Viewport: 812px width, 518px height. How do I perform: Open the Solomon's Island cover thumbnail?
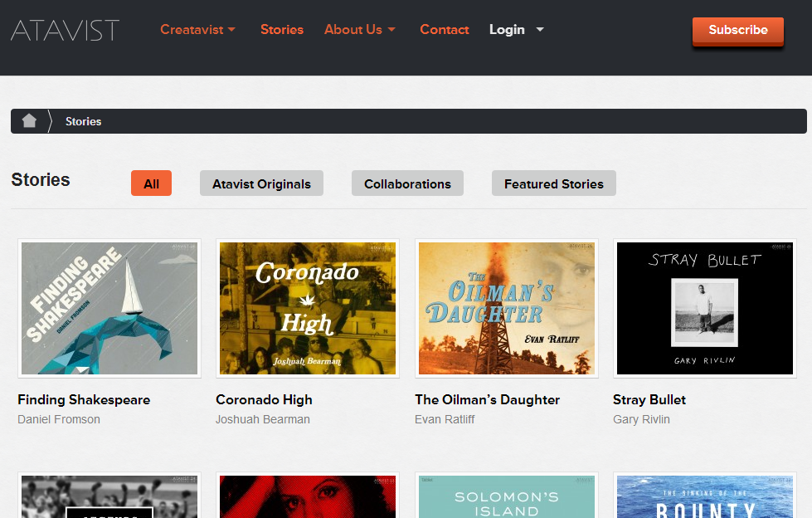tap(507, 496)
